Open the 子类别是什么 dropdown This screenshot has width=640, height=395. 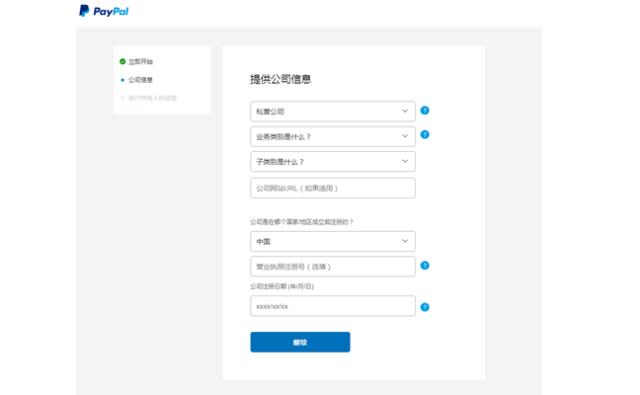(x=333, y=162)
